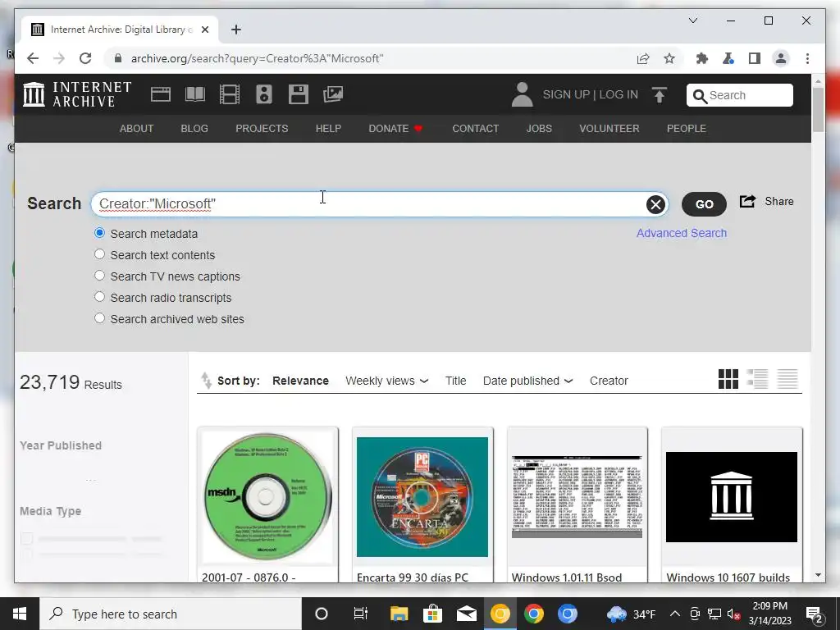Open Chrome profile avatar
The width and height of the screenshot is (840, 630).
[x=781, y=58]
